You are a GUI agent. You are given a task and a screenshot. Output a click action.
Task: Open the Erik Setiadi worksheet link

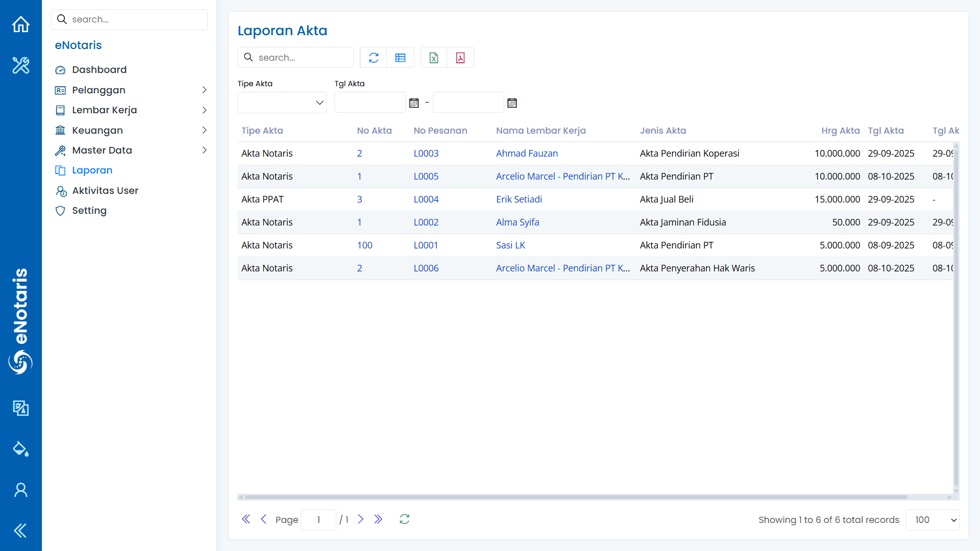519,199
